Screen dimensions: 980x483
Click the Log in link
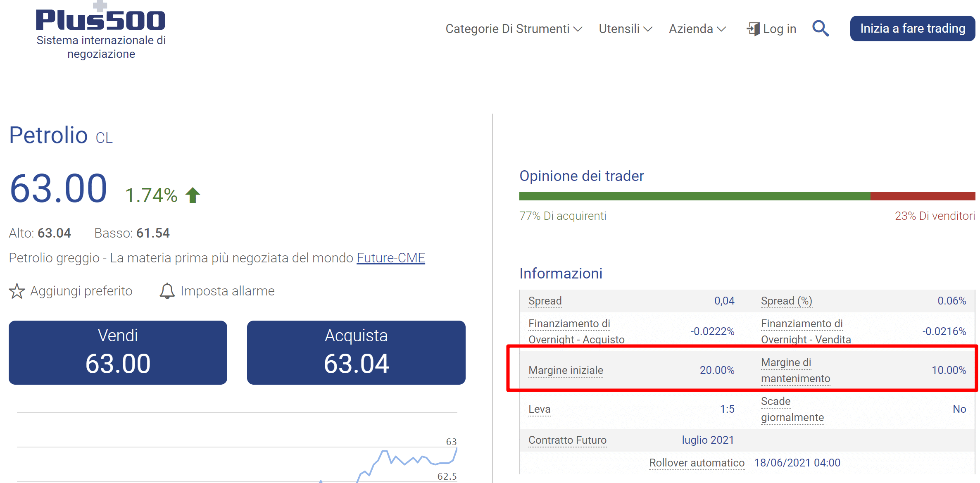[771, 29]
